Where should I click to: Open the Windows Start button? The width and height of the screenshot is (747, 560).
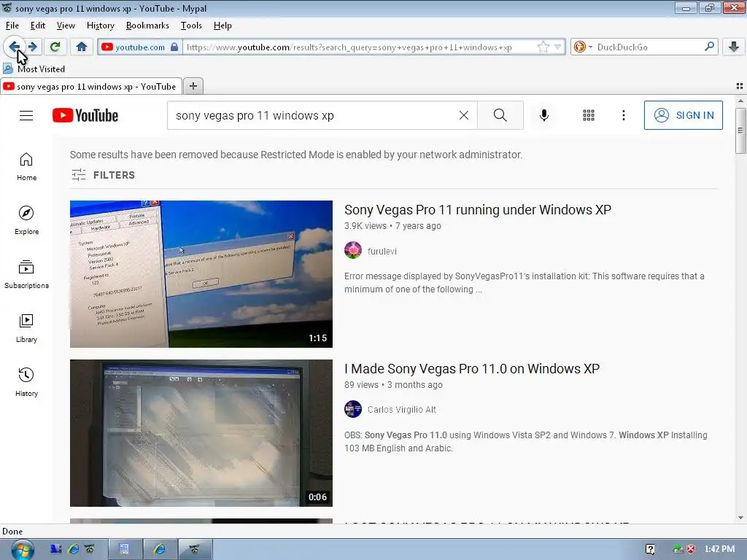[x=22, y=550]
